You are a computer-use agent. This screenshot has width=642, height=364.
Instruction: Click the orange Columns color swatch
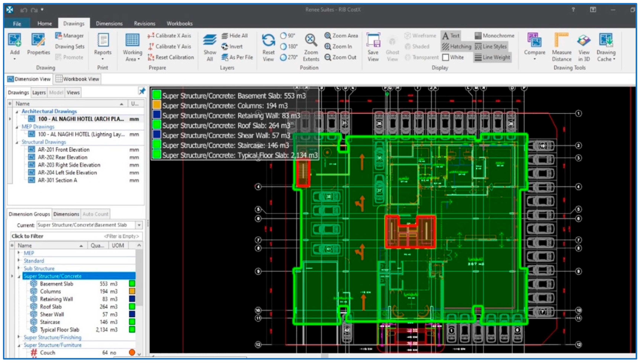tap(132, 291)
